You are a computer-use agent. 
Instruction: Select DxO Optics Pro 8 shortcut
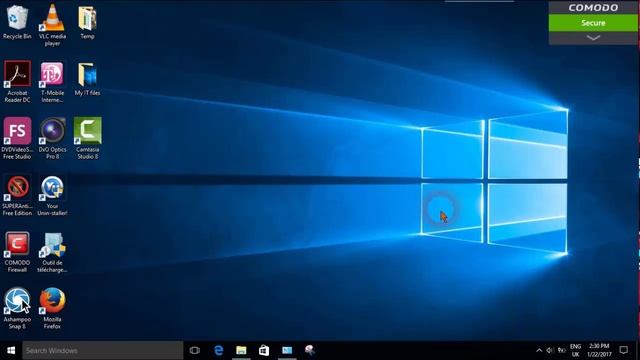(53, 138)
